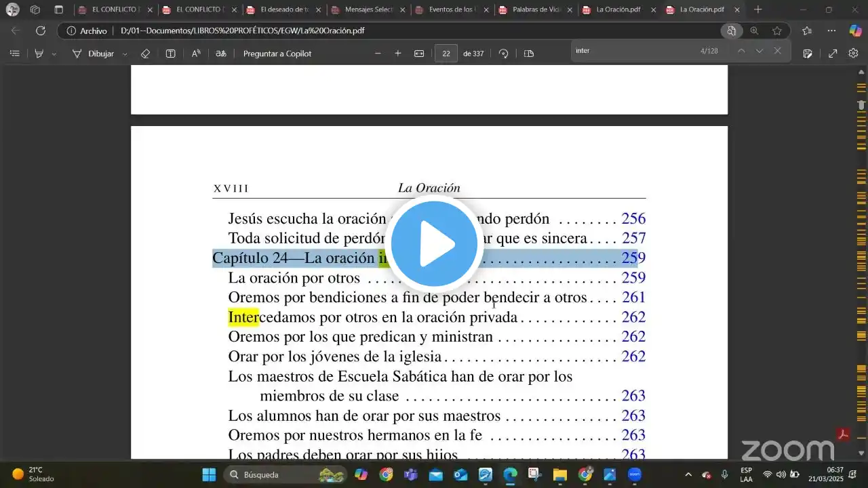
Task: Toggle fit to width icon
Action: tap(419, 54)
